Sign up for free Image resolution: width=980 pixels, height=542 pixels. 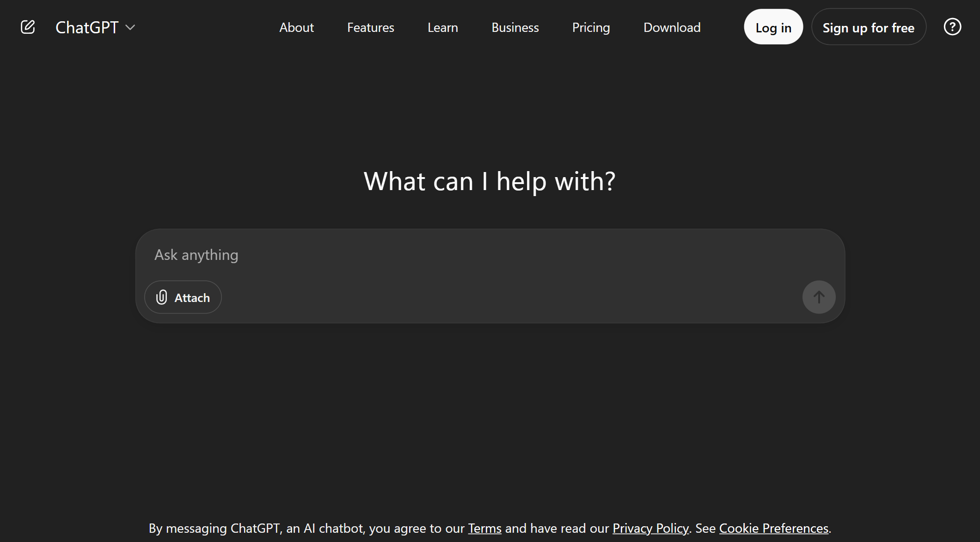click(x=869, y=27)
